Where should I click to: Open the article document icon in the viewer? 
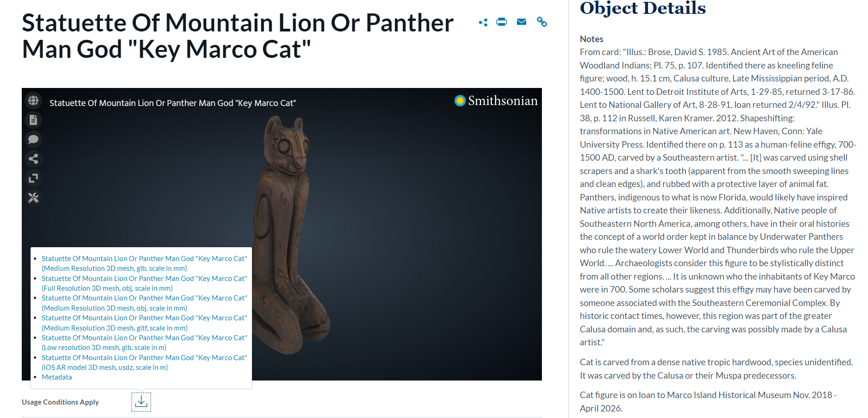(x=33, y=120)
